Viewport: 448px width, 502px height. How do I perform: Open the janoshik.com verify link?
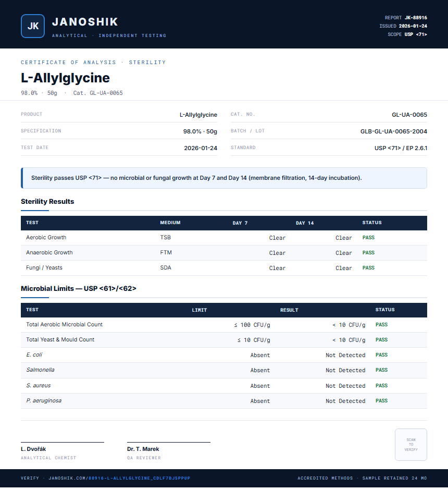point(119,478)
